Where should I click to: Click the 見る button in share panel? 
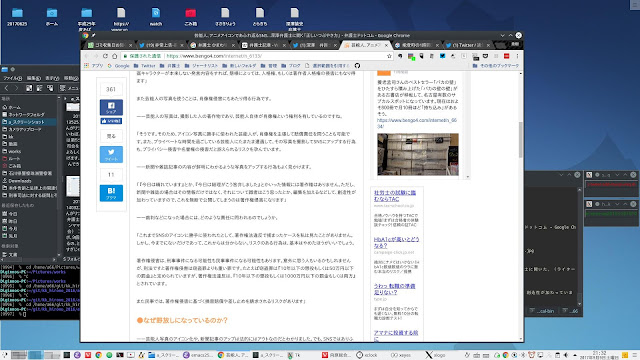pyautogui.click(x=111, y=136)
